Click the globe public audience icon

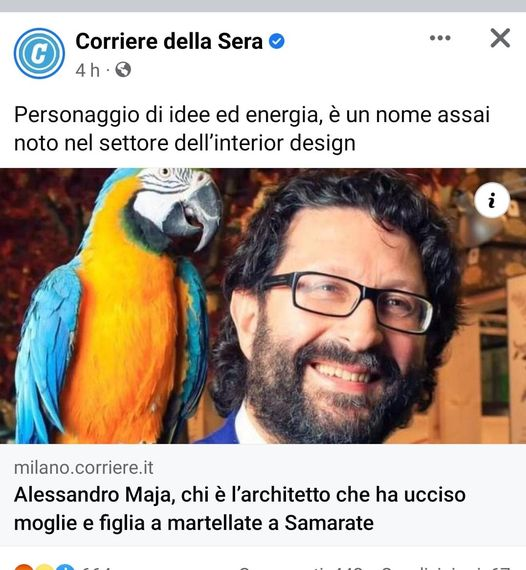point(123,69)
